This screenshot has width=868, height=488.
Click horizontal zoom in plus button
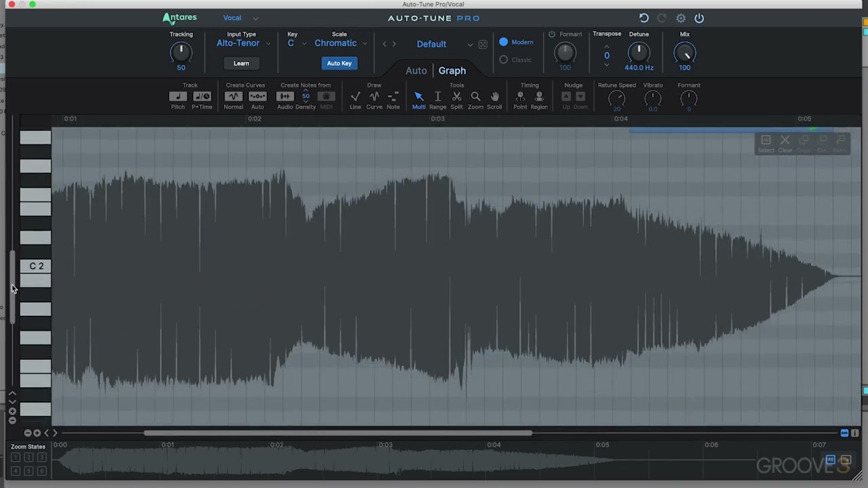(37, 432)
